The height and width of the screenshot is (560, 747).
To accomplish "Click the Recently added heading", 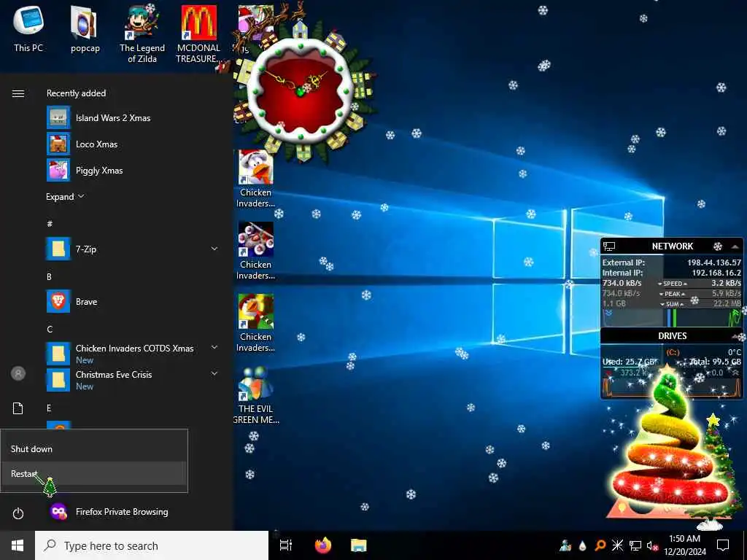I will (76, 93).
